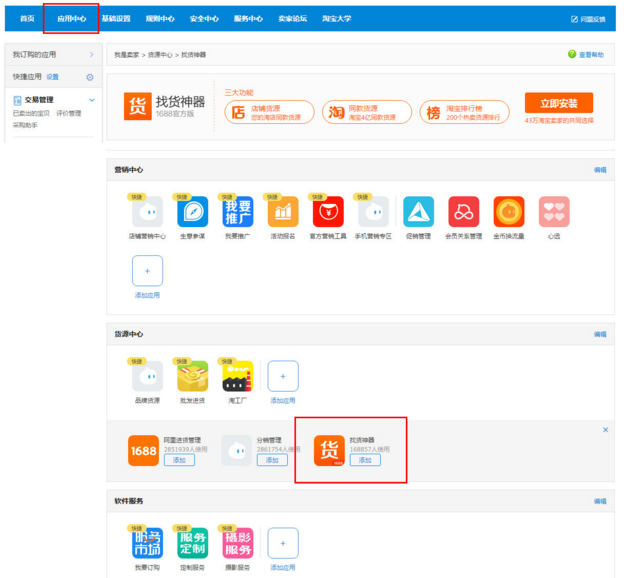Click the large 找货神器 banner logo
624x578 pixels.
tap(138, 106)
